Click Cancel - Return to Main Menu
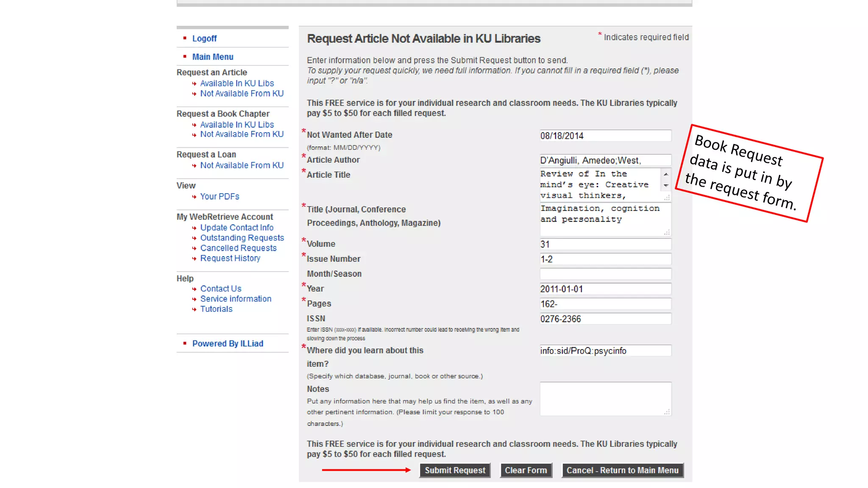 tap(622, 470)
